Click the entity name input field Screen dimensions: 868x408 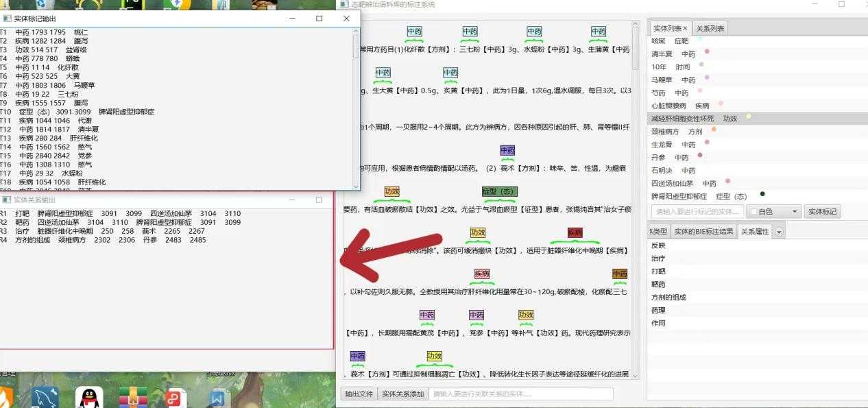tap(697, 212)
